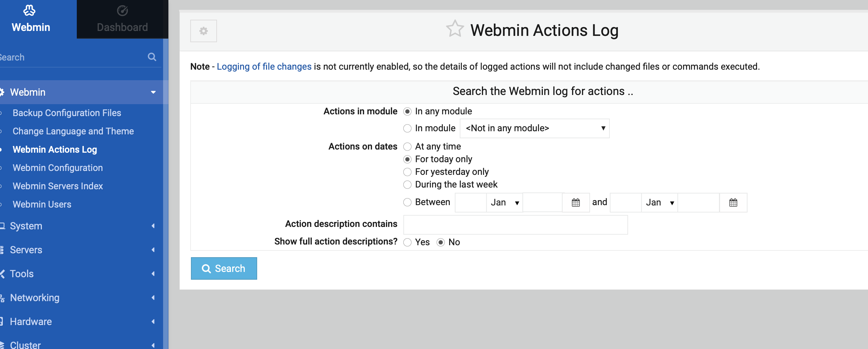Open the second Jan month dropdown after 'and'
The width and height of the screenshot is (868, 349).
click(x=659, y=203)
